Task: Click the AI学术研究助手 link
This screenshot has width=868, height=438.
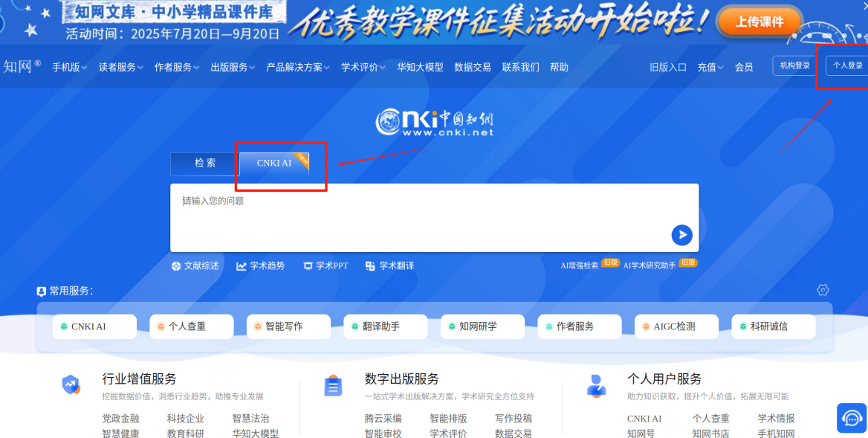Action: (650, 265)
